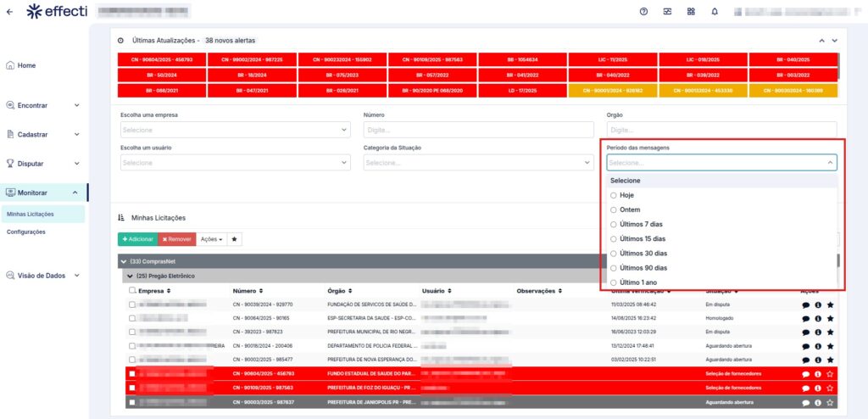Image resolution: width=868 pixels, height=419 pixels.
Task: Toggle favorite star on FUNDO ESTADUAL DE SAUDE row
Action: (x=830, y=374)
